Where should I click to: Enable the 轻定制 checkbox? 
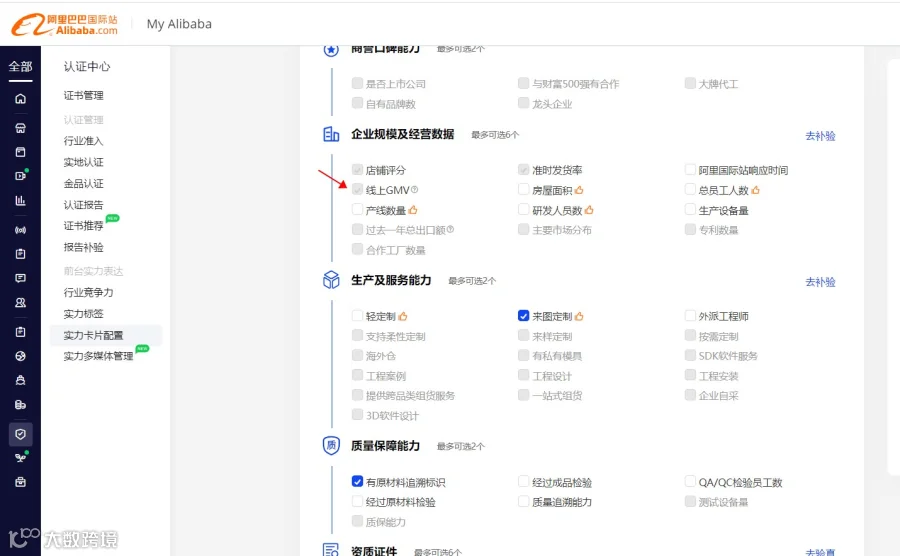tap(357, 316)
